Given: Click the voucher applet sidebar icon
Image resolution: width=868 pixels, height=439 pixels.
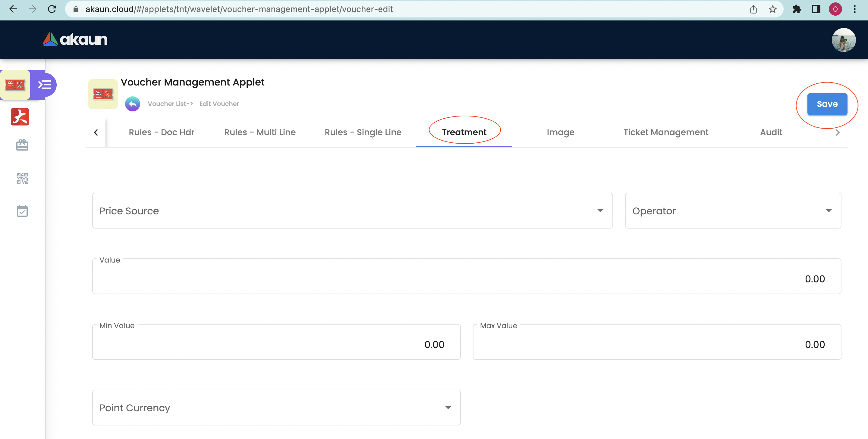Looking at the screenshot, I should (15, 85).
